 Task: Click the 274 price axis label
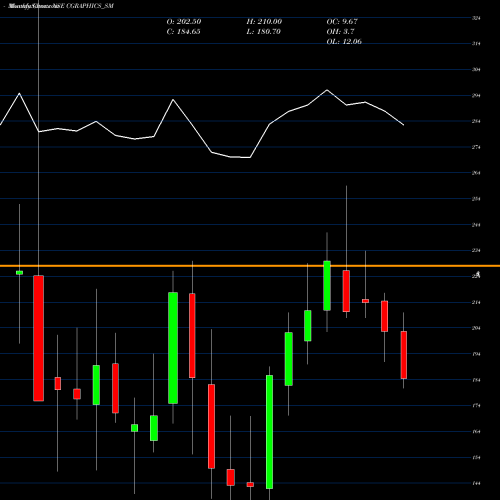(476, 147)
